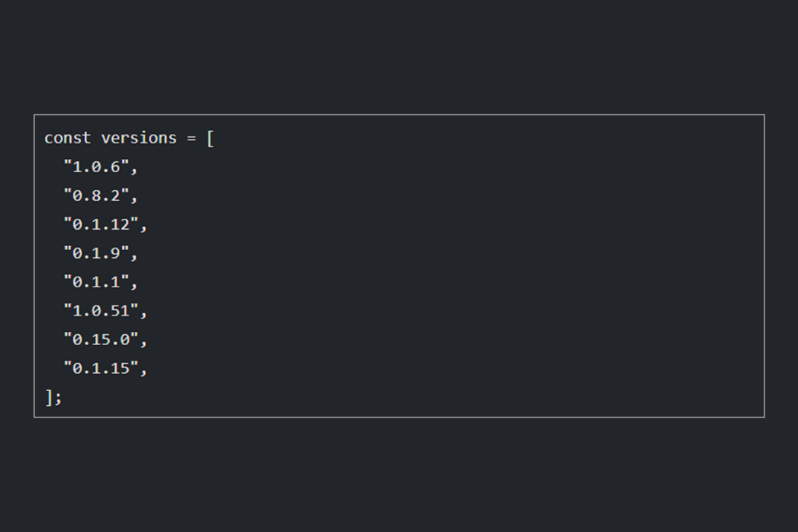This screenshot has height=532, width=798.
Task: Select the "1.0.6" version string
Action: (95, 167)
